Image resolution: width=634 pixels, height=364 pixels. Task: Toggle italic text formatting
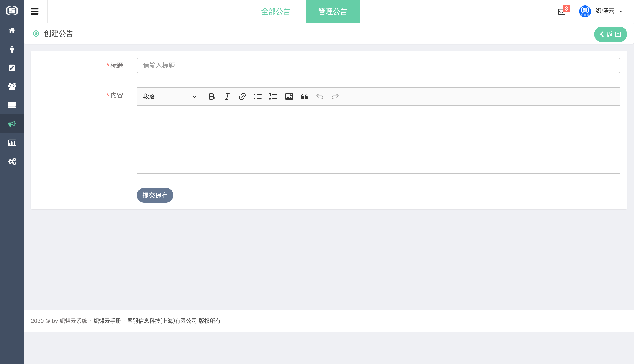tap(227, 96)
